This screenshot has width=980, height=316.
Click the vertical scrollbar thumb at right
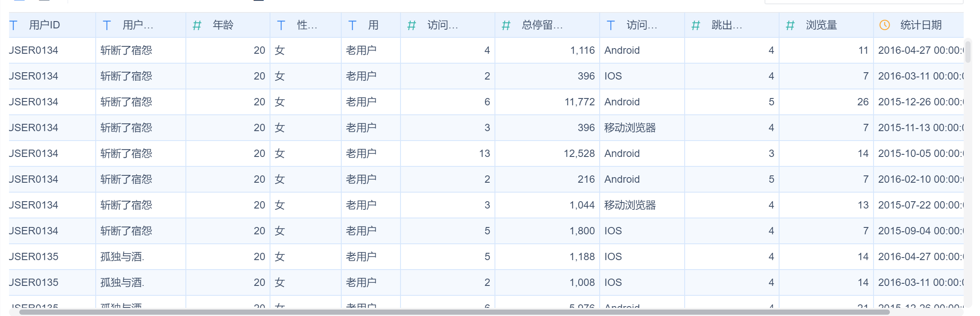coord(968,52)
